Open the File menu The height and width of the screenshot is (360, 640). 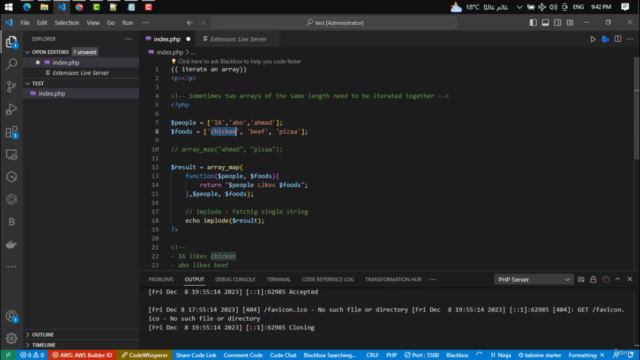pos(25,23)
